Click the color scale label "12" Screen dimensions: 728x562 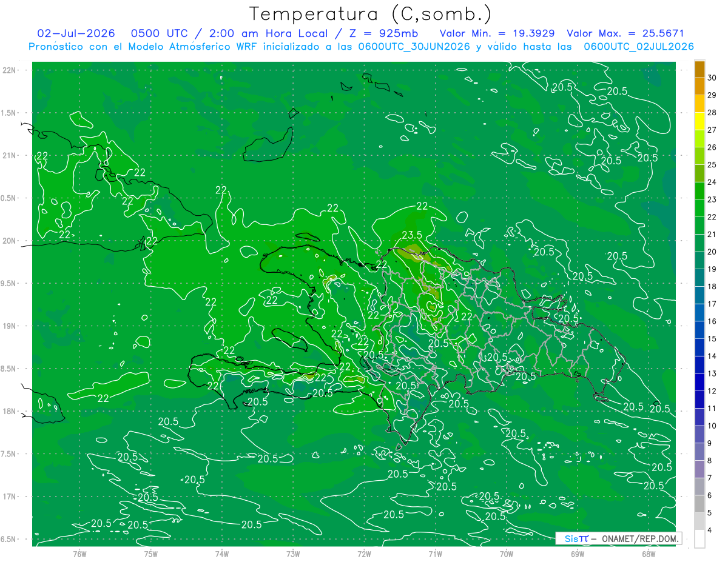click(x=712, y=391)
